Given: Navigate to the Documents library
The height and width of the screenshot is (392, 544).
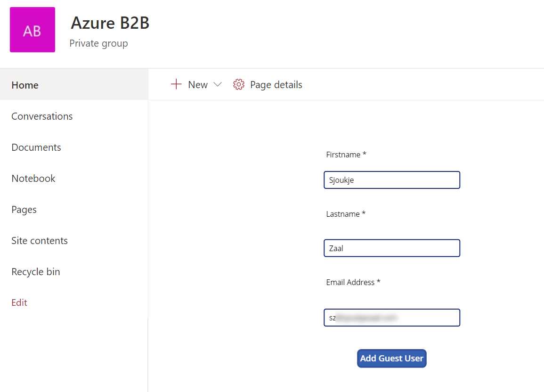Looking at the screenshot, I should 36,147.
